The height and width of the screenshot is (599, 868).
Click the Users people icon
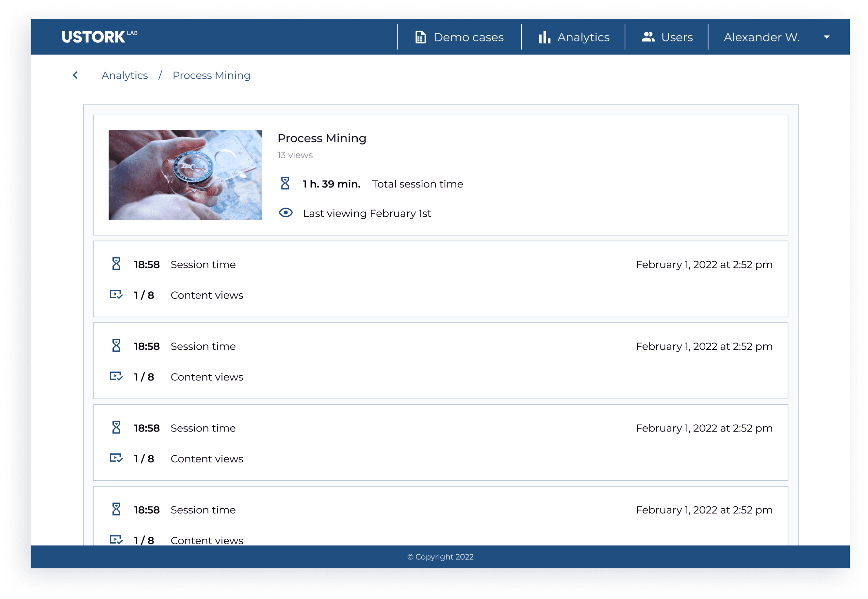[648, 37]
